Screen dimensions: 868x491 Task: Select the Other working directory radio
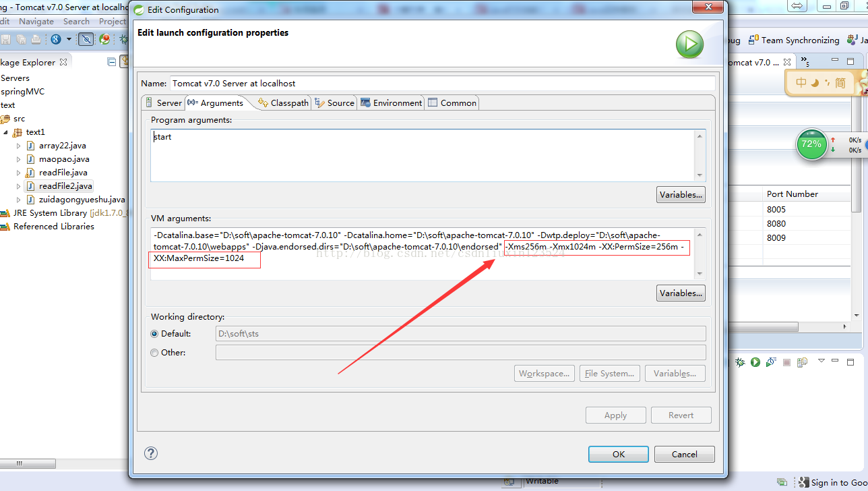click(154, 353)
